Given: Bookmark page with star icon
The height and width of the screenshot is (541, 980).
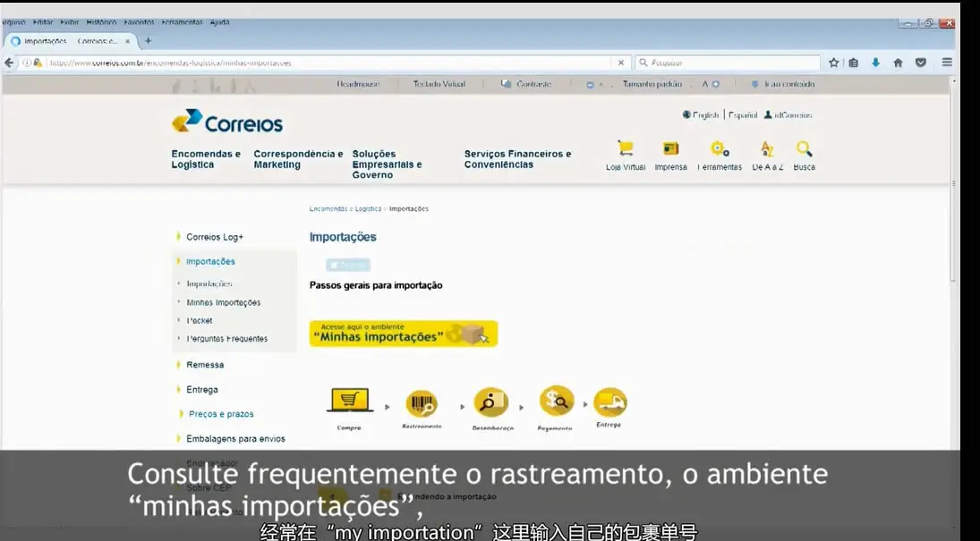Looking at the screenshot, I should click(x=834, y=63).
